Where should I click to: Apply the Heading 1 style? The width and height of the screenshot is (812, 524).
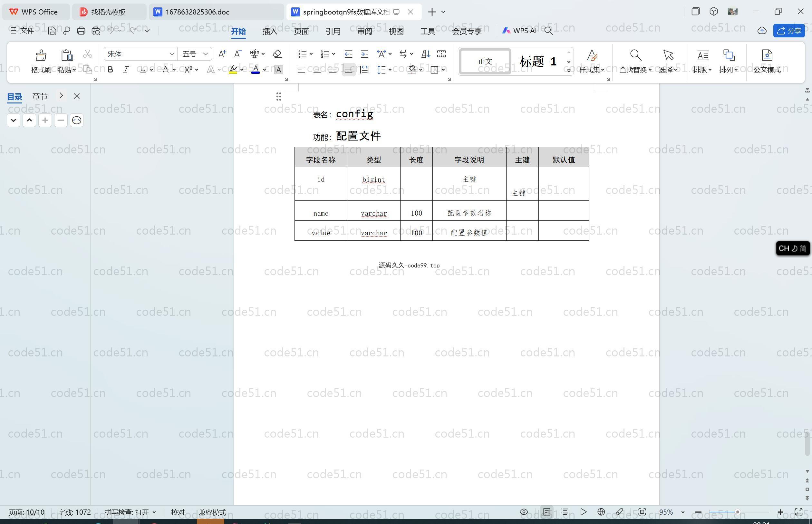click(538, 62)
